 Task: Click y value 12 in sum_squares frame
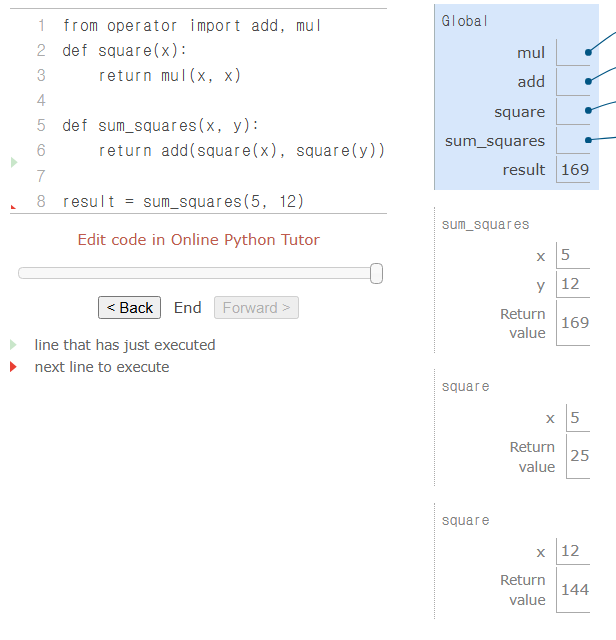pos(570,284)
